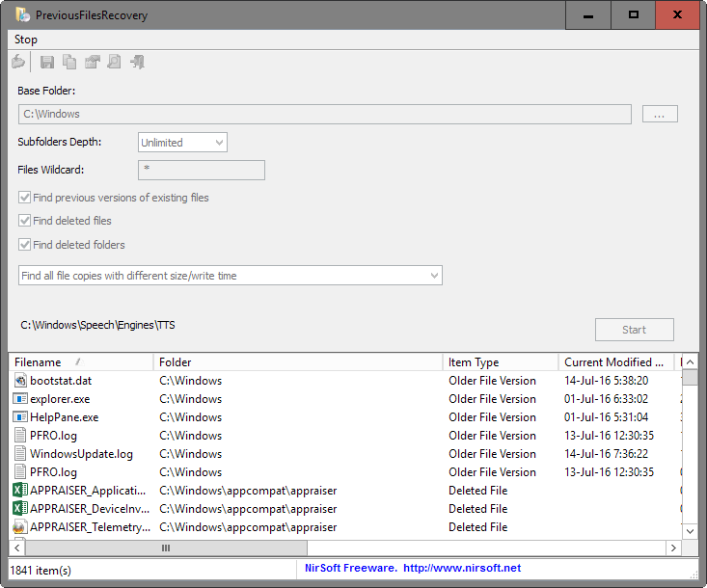Click the HelpPane.exe program icon
Image resolution: width=707 pixels, height=588 pixels.
(x=20, y=416)
